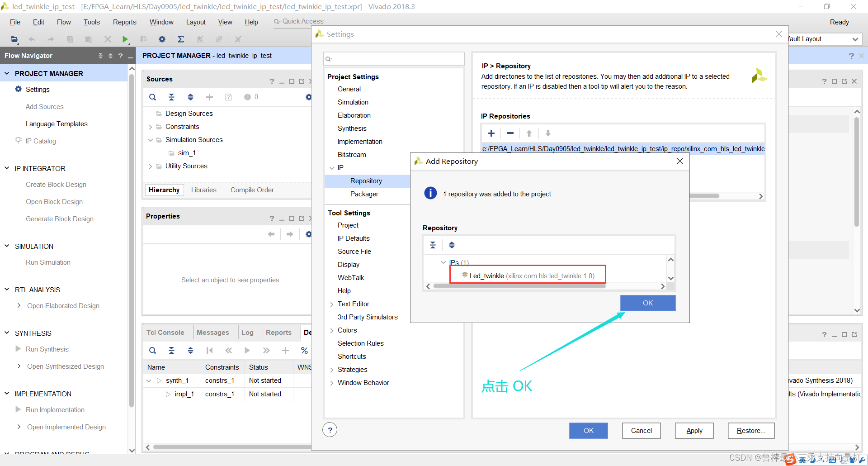Click the Sigma reports icon in main toolbar
The width and height of the screenshot is (868, 466).
click(x=181, y=39)
